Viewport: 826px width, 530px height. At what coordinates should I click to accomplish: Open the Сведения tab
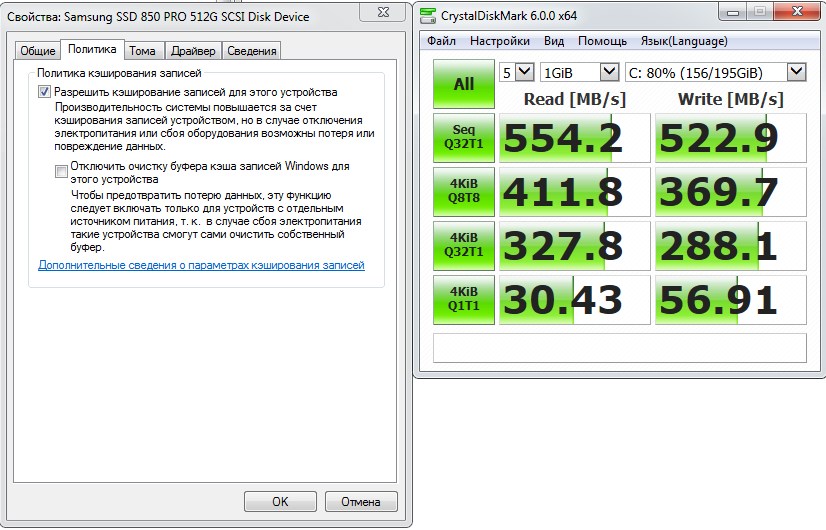tap(252, 51)
